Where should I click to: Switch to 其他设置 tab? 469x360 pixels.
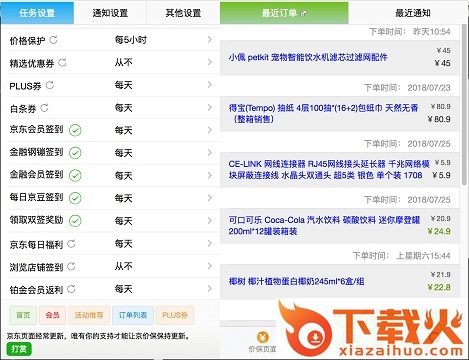coord(183,13)
